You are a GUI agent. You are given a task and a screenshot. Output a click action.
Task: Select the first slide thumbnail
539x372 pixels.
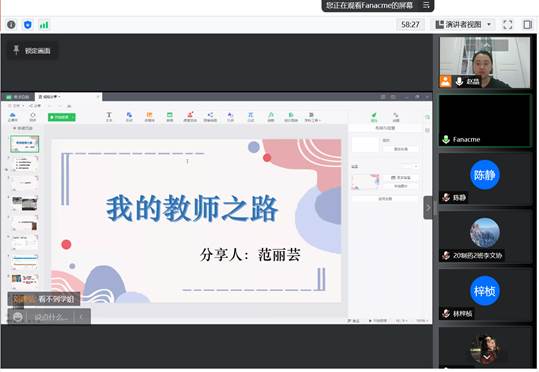25,144
